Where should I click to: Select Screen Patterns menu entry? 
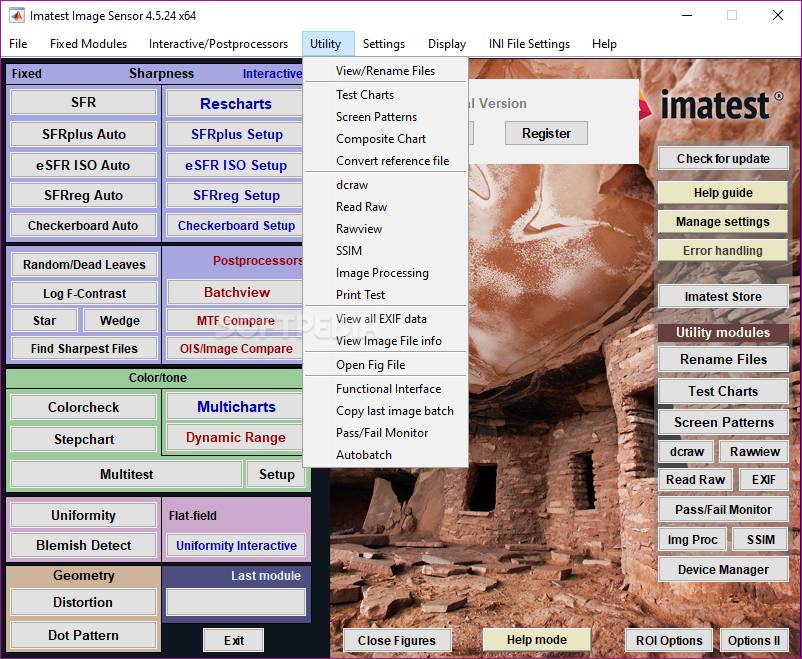tap(386, 117)
